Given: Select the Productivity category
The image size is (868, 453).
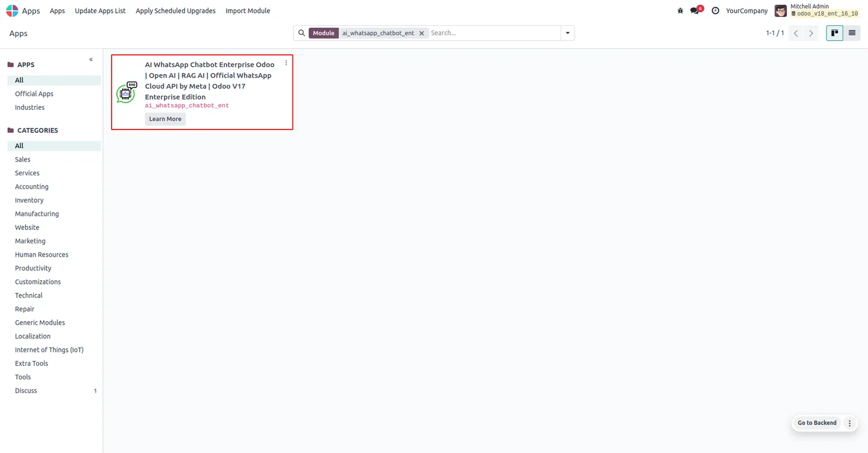Looking at the screenshot, I should pyautogui.click(x=54, y=268).
